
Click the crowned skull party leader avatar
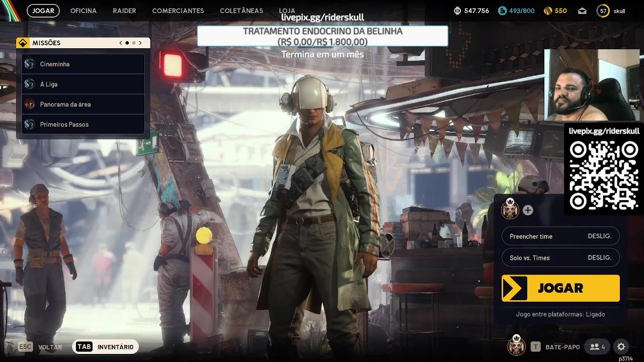click(510, 209)
